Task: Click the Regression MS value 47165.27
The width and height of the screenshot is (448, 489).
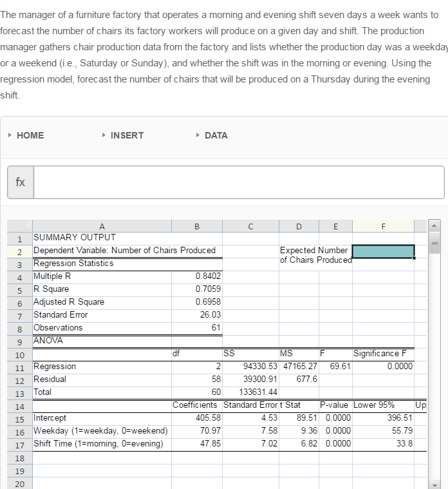Action: coord(299,366)
